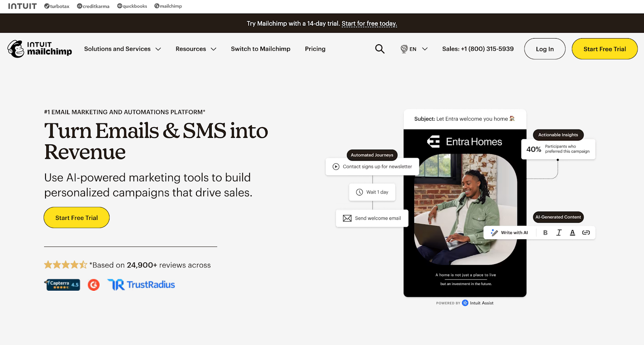
Task: Go to Switch to Mailchimp page
Action: click(260, 49)
